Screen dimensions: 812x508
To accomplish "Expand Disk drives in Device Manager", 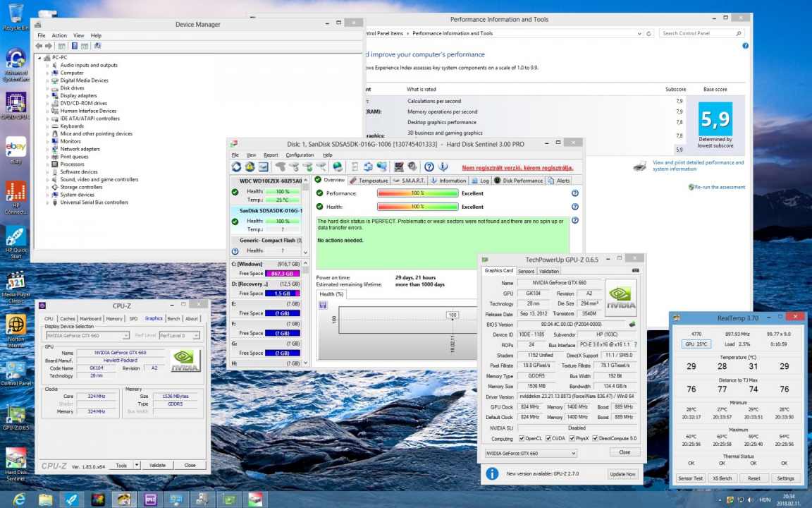I will point(47,88).
